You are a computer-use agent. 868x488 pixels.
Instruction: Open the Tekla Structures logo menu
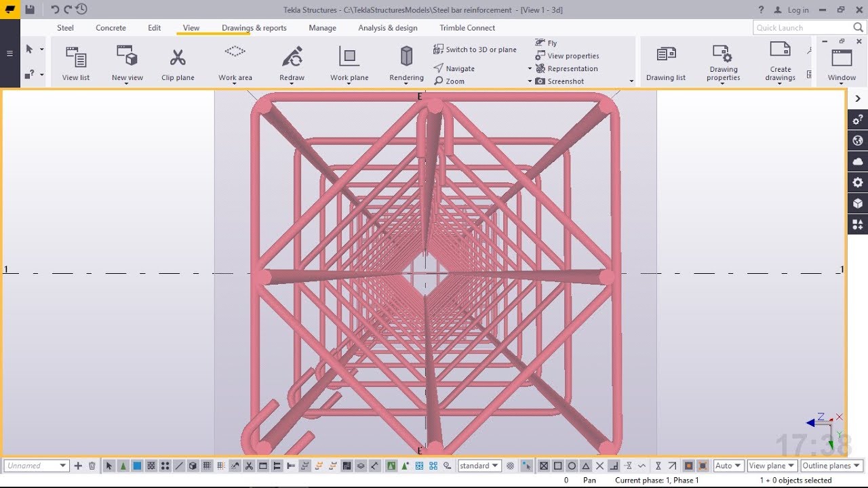click(10, 9)
